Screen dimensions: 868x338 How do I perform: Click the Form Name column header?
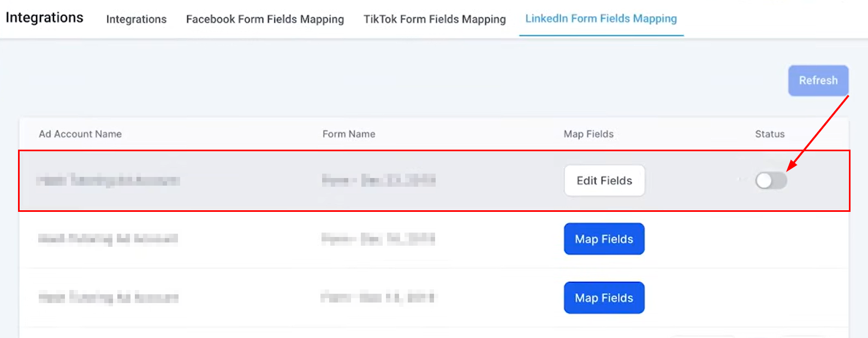point(348,134)
